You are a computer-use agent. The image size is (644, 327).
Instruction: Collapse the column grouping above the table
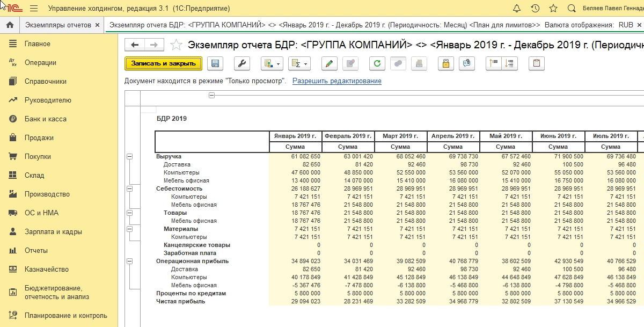click(211, 95)
